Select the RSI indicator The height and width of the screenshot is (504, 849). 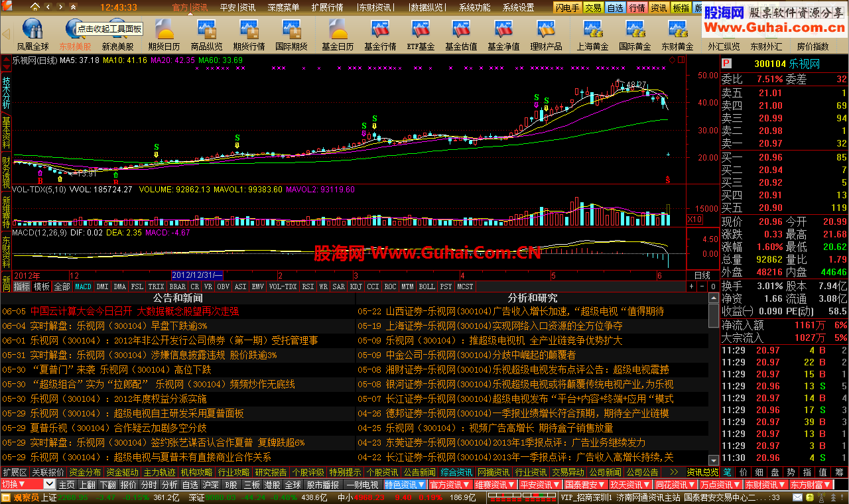coord(308,286)
